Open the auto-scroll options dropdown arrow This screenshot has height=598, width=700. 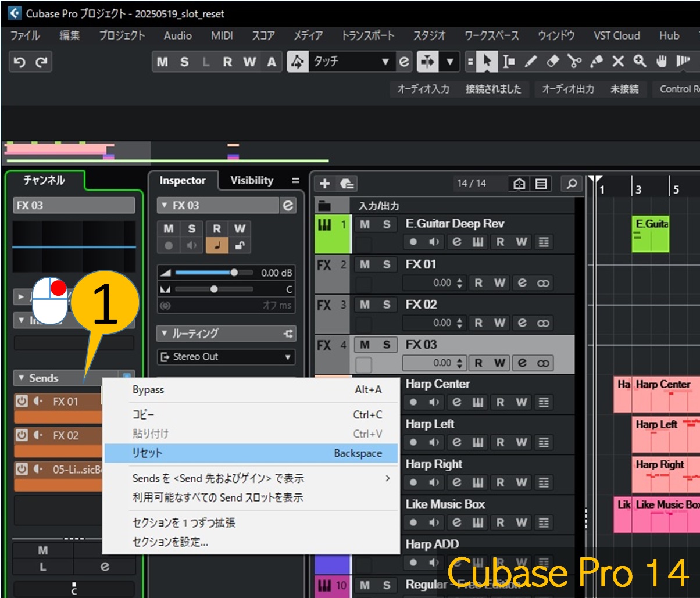point(449,62)
